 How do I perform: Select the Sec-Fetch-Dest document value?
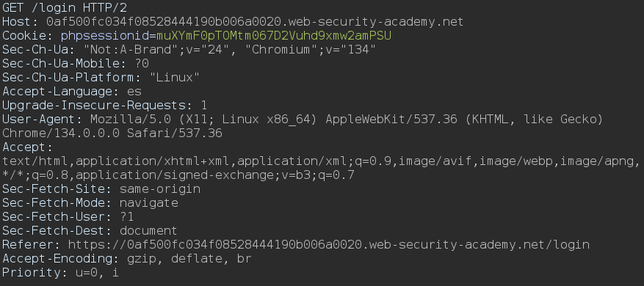(148, 231)
